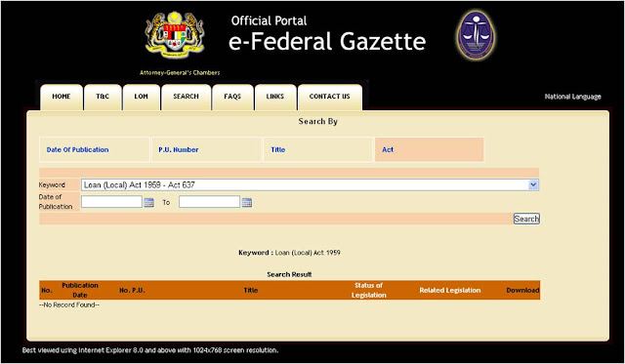Open the T&C tab
The height and width of the screenshot is (364, 625).
point(103,97)
